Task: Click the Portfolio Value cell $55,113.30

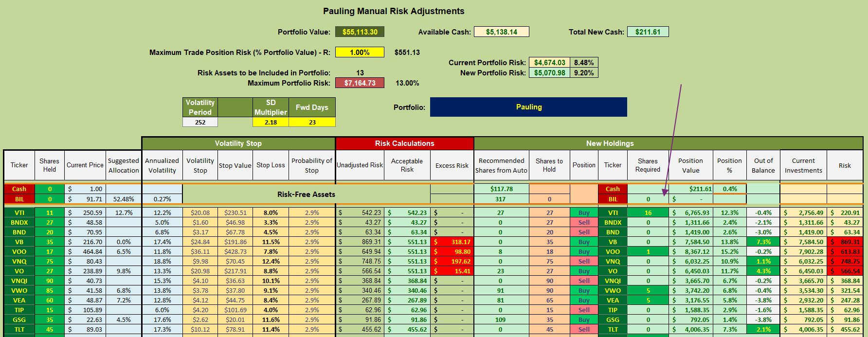Action: click(360, 32)
